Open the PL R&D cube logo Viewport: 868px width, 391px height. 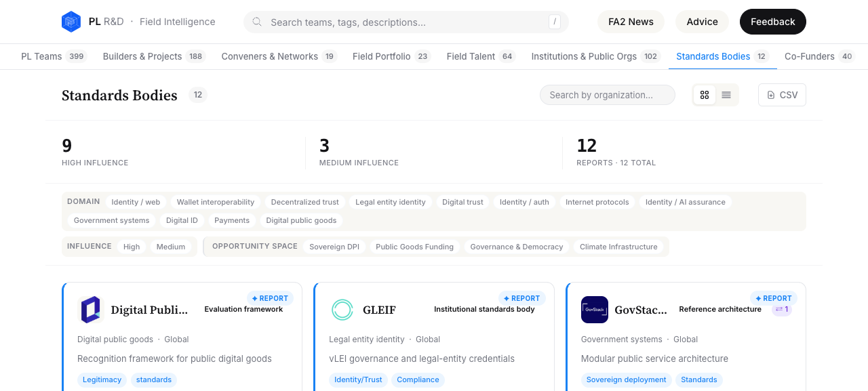tap(71, 22)
